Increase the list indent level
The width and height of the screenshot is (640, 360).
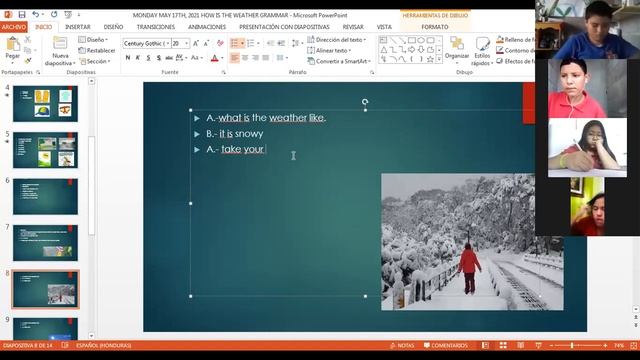(281, 43)
